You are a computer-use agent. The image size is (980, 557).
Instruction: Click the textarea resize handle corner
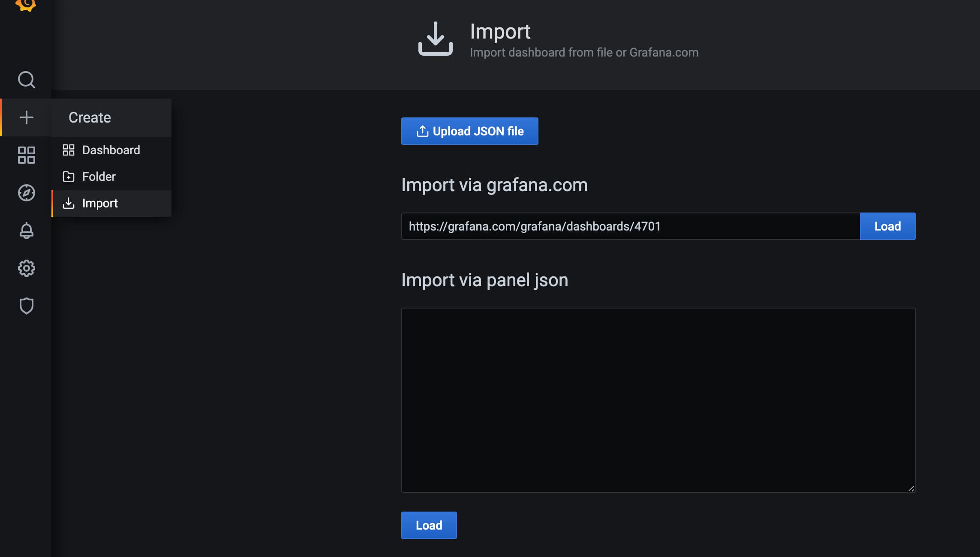911,488
